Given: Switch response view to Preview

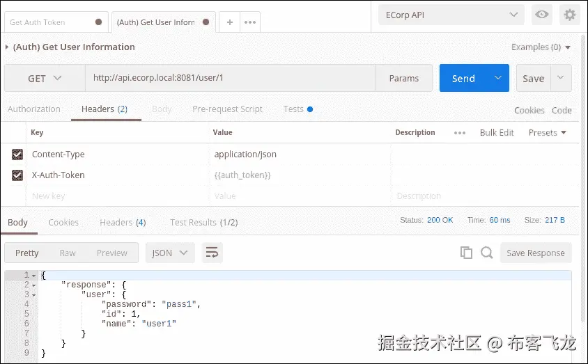Looking at the screenshot, I should coord(111,253).
